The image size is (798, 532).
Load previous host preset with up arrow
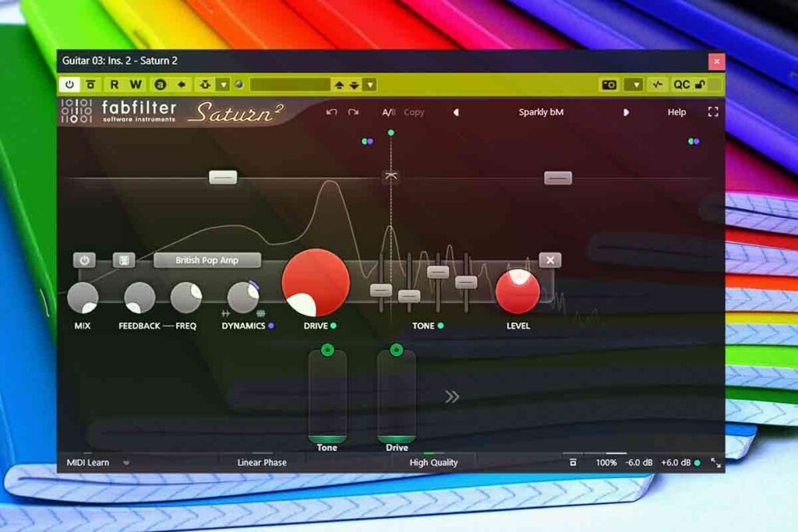(339, 85)
